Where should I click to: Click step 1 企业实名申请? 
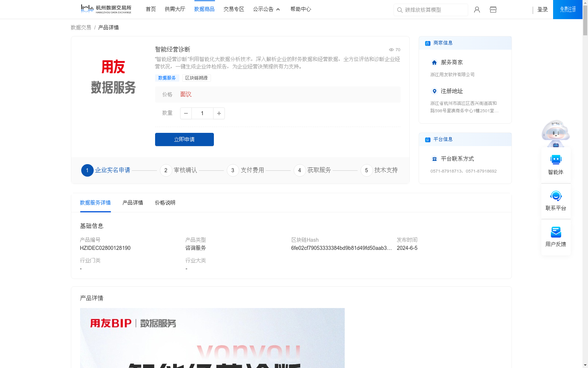click(106, 170)
